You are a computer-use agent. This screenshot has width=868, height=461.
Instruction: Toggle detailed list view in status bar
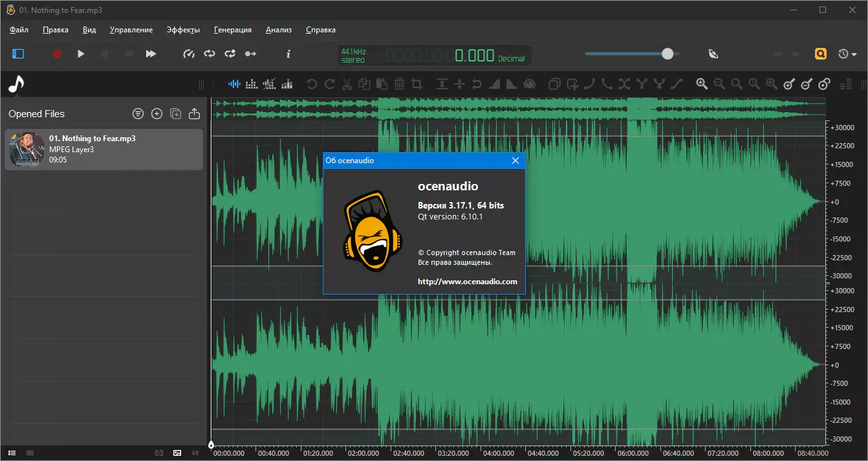click(x=12, y=453)
